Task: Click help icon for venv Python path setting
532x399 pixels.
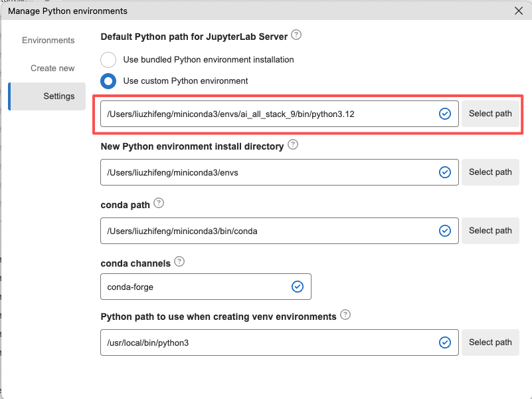Action: pyautogui.click(x=345, y=315)
